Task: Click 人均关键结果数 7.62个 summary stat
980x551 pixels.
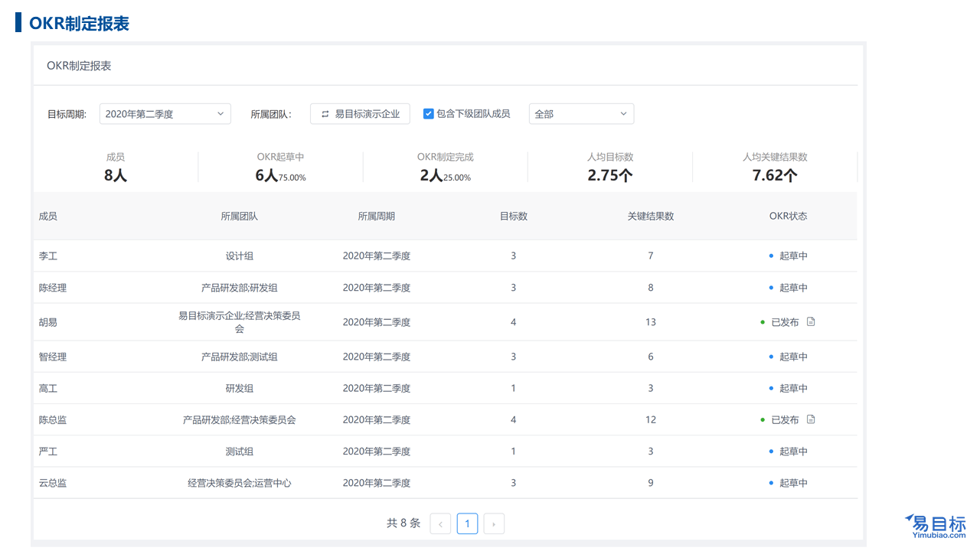Action: [x=775, y=168]
